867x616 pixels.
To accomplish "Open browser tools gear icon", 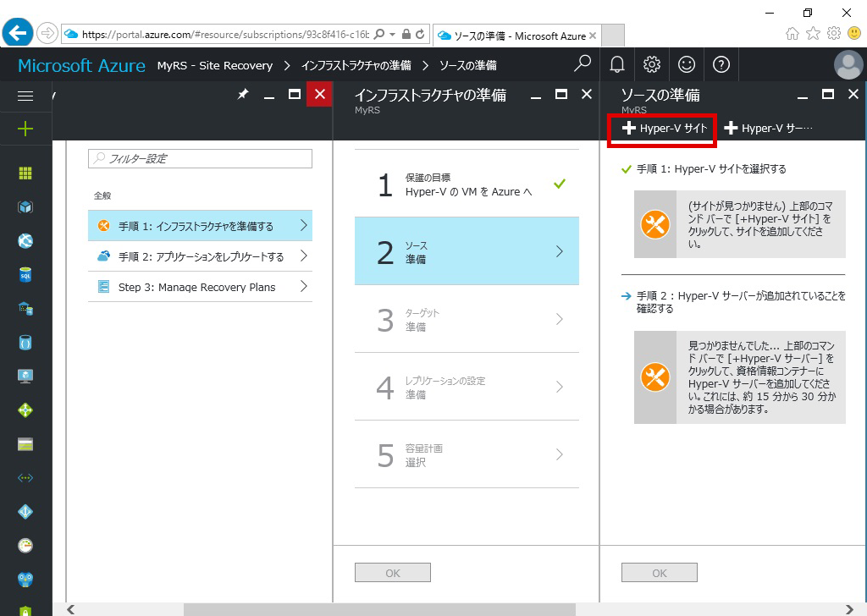I will pos(834,33).
